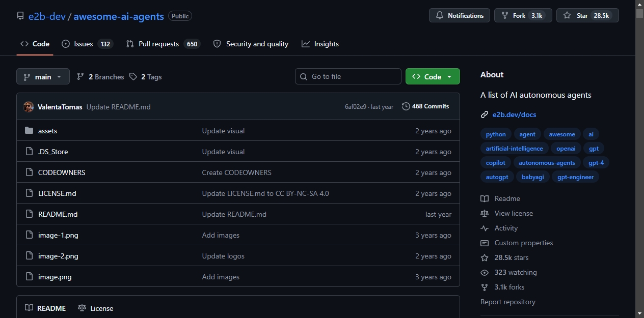Click the branch icon next to 2 Branches
This screenshot has height=318, width=644.
click(x=81, y=76)
